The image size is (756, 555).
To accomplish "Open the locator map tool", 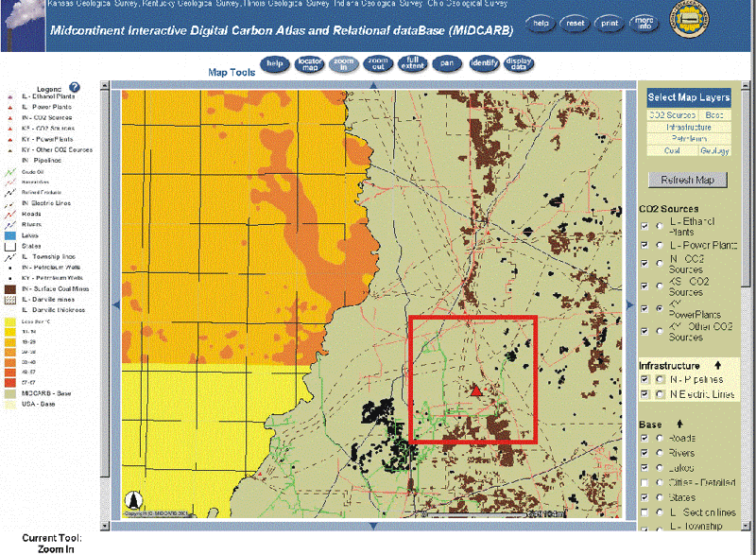I will click(x=310, y=63).
